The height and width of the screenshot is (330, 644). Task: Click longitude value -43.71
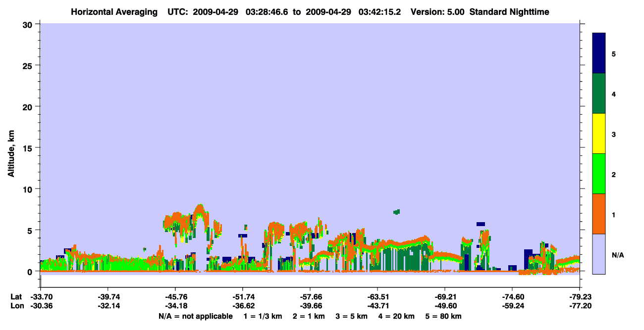pos(377,306)
